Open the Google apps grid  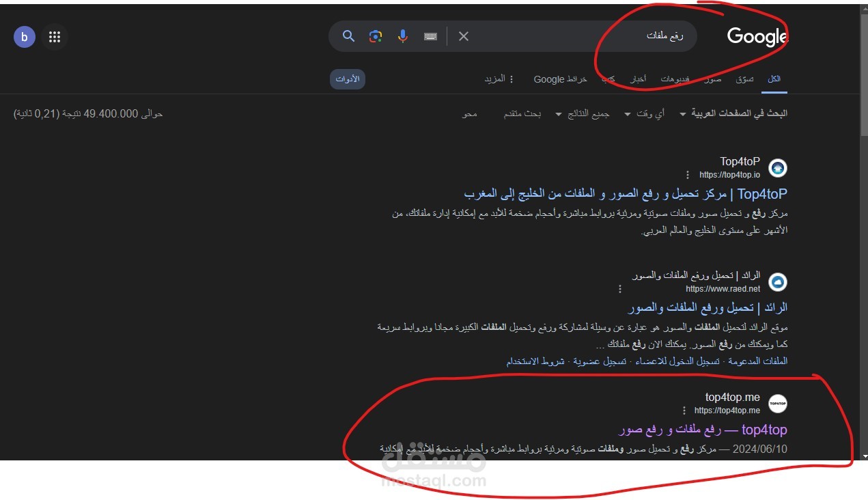55,37
